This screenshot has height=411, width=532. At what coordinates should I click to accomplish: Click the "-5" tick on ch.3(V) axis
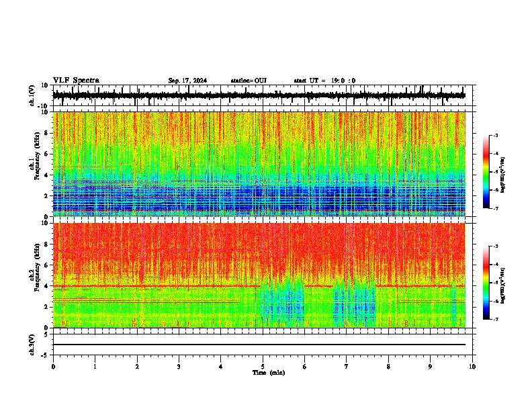tap(46, 355)
